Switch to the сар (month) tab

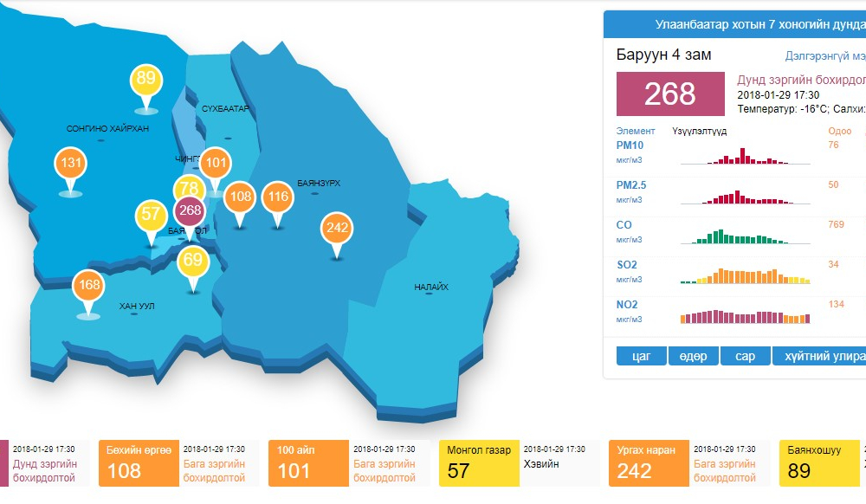[745, 356]
